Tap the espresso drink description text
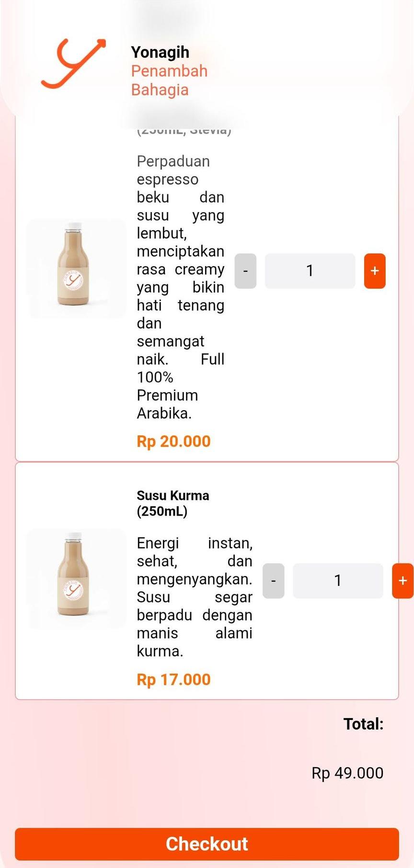414x868 pixels. pos(180,287)
